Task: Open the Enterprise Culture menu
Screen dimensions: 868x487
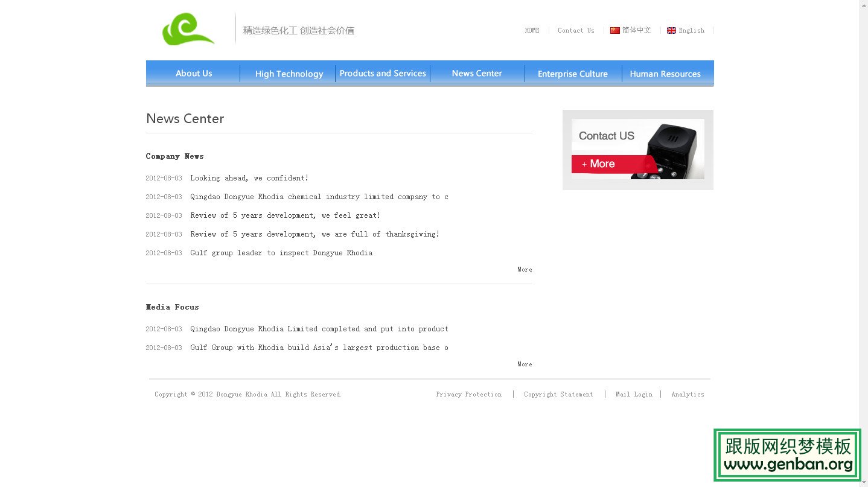Action: click(573, 73)
